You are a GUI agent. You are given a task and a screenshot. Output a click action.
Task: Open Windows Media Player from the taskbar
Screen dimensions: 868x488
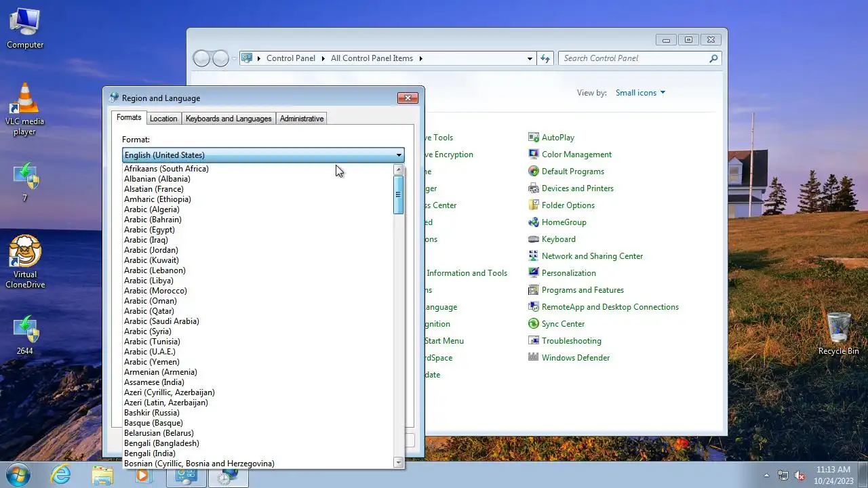(143, 475)
